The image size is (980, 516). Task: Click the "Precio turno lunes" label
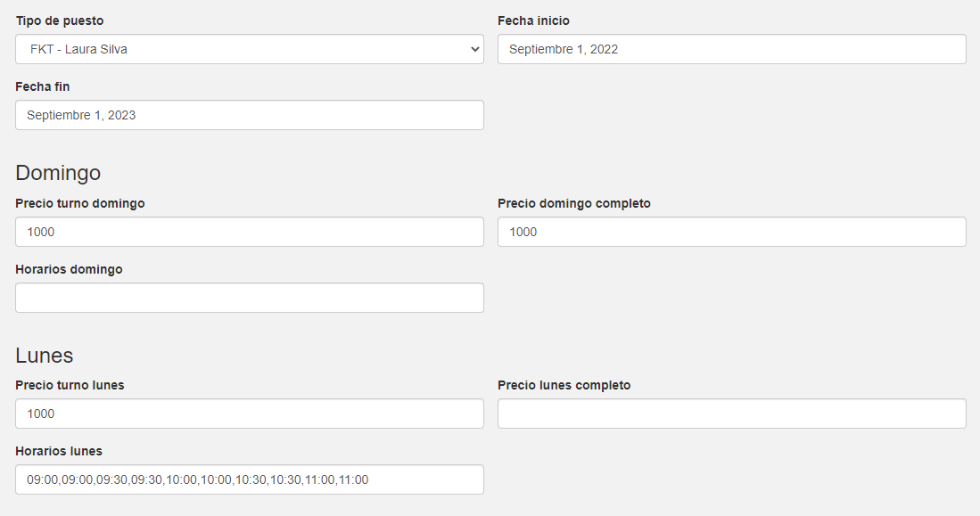click(x=70, y=385)
